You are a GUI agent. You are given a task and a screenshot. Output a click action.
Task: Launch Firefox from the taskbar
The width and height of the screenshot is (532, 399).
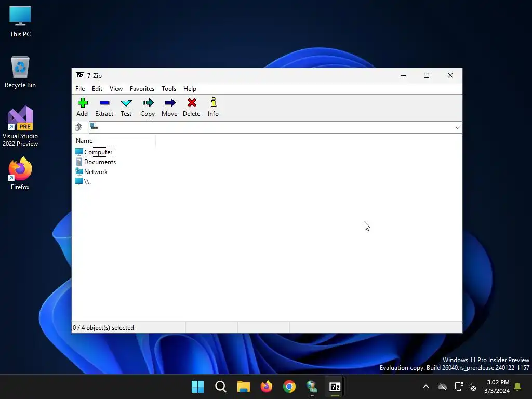[x=267, y=387]
